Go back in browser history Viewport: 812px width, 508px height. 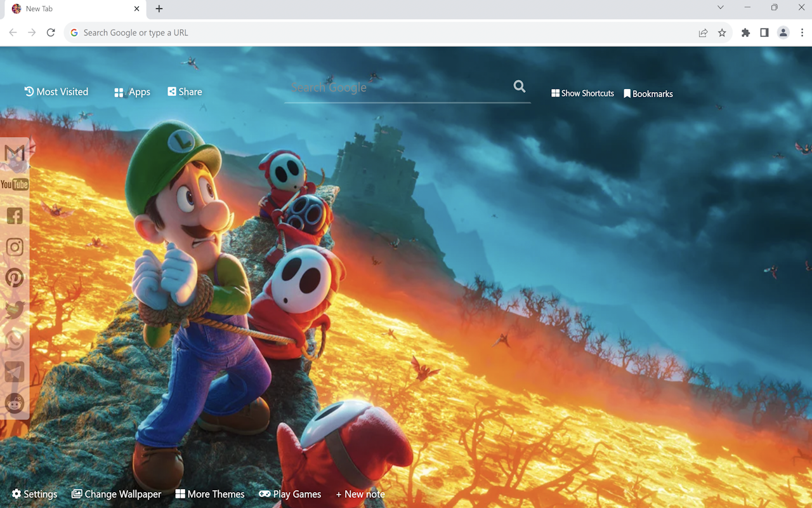13,32
